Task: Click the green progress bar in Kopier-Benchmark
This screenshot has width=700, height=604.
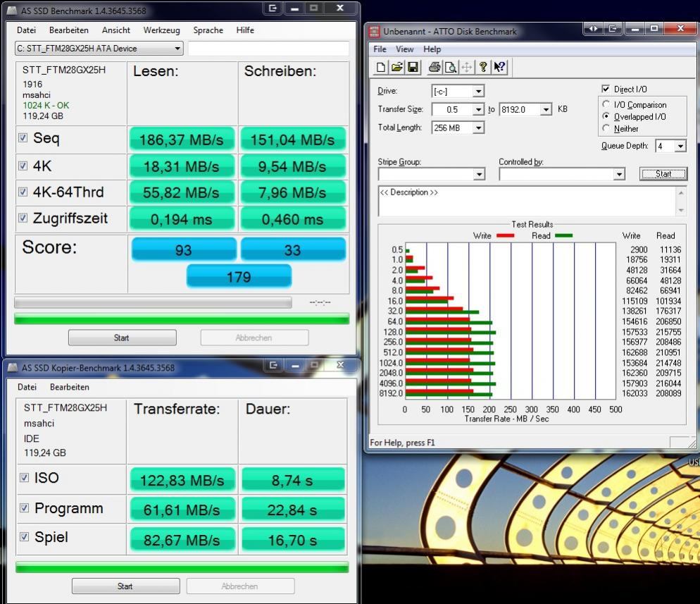Action: coord(182,567)
